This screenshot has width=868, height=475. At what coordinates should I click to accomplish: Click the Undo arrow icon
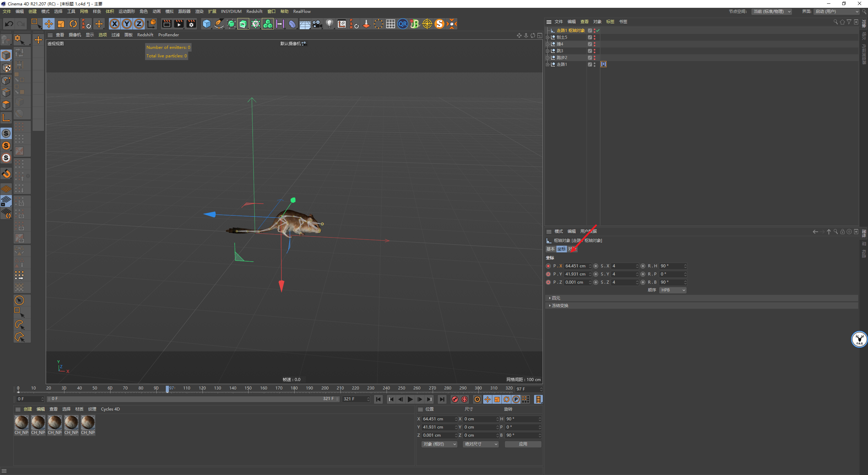click(x=9, y=24)
